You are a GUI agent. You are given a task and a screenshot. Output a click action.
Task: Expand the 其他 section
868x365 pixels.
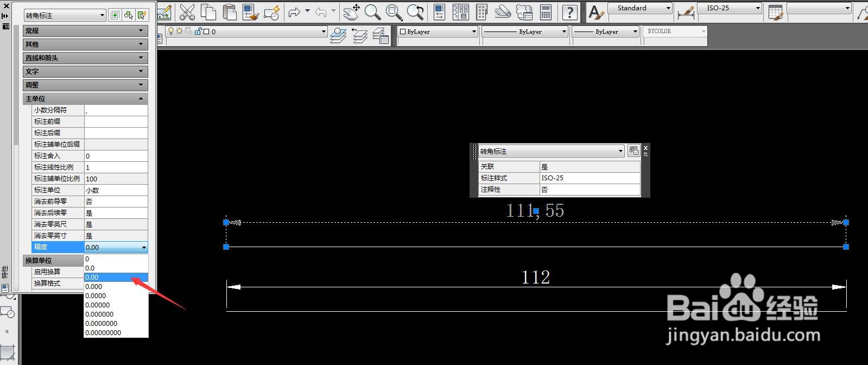[85, 44]
